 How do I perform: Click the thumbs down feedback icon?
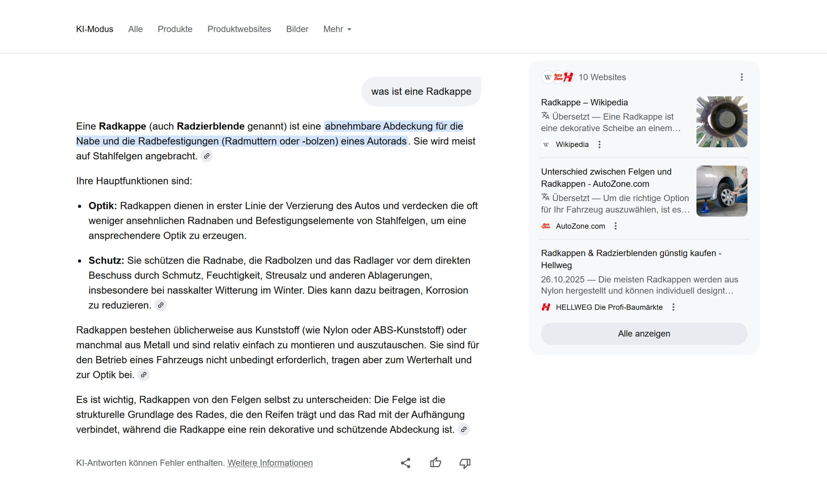[x=465, y=463]
